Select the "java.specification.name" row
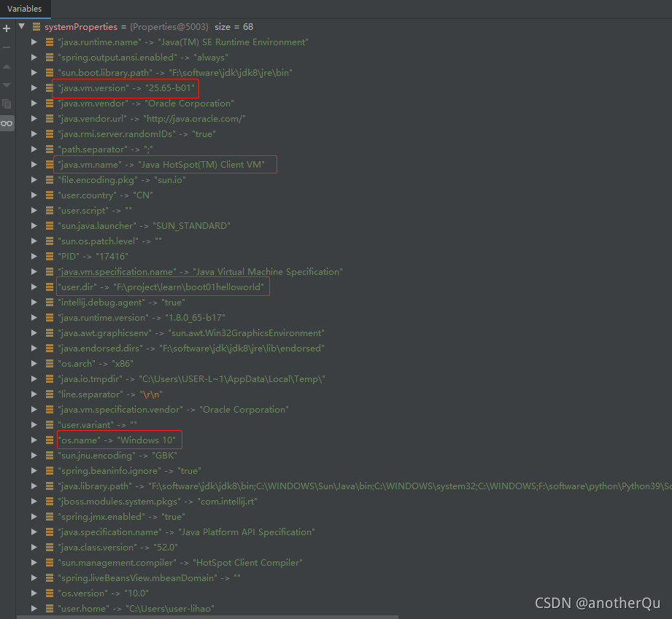The height and width of the screenshot is (619, 672). coord(187,532)
